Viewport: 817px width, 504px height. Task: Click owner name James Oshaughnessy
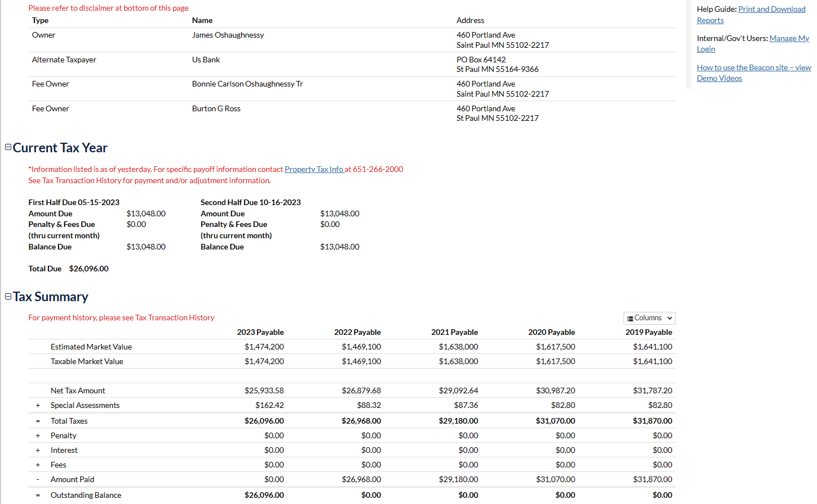click(x=228, y=35)
